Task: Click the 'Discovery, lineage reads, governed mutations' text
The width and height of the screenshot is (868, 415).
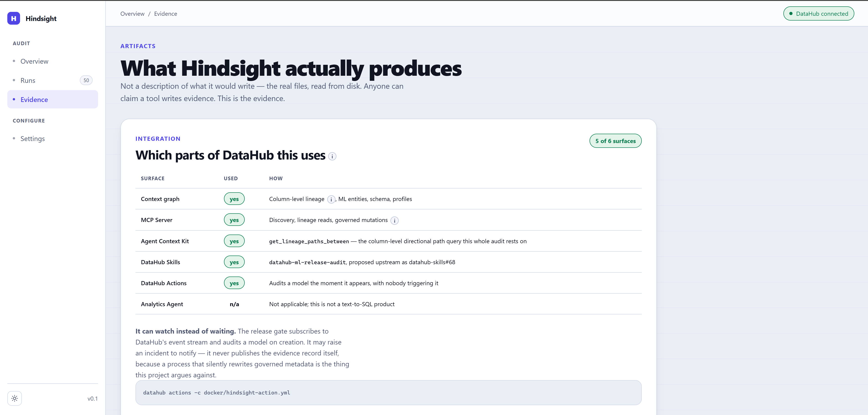Action: pos(329,220)
